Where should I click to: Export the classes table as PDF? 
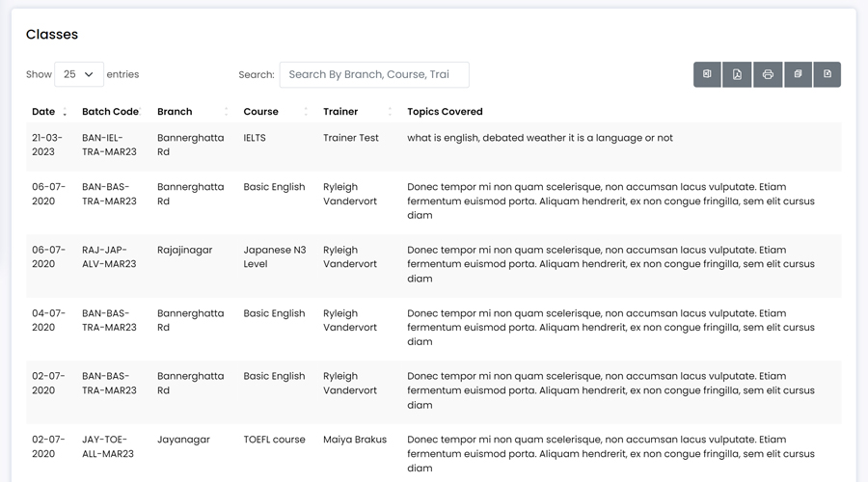737,74
